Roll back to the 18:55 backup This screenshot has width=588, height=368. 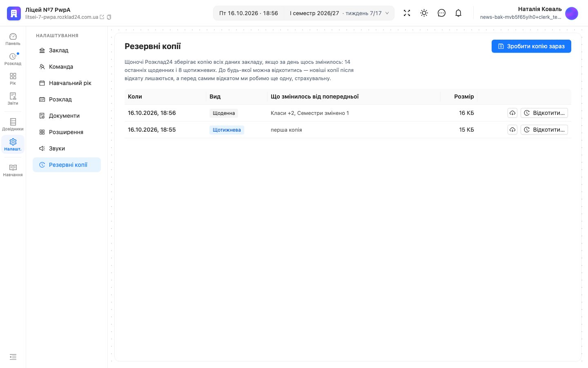pyautogui.click(x=544, y=130)
